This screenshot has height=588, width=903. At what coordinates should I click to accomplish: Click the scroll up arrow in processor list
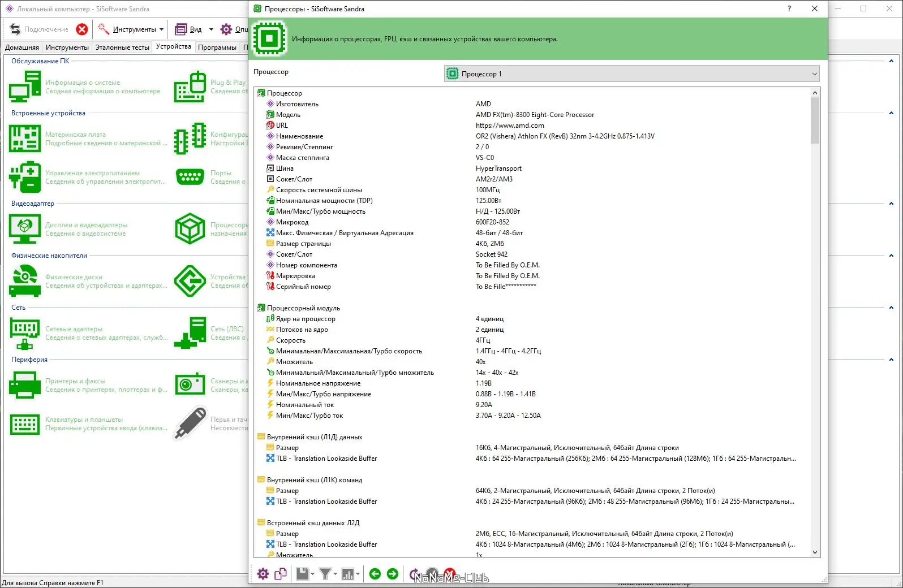(x=815, y=93)
